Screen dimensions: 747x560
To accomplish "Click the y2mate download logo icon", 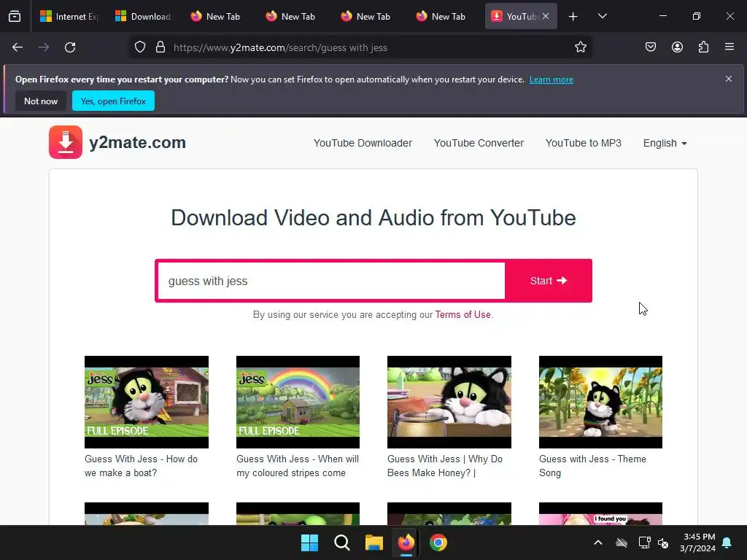I will 66,142.
